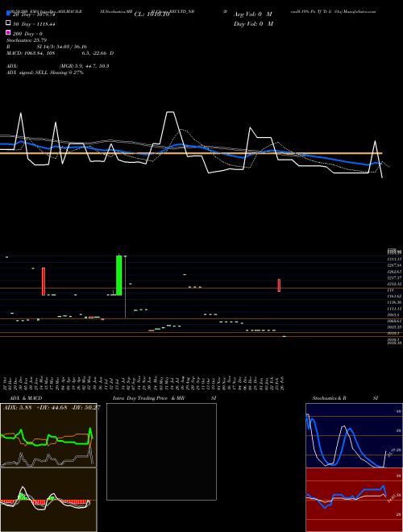This screenshot has width=403, height=532.
Task: Click the 'Avg Vol: 0 M' label
Action: click(253, 15)
